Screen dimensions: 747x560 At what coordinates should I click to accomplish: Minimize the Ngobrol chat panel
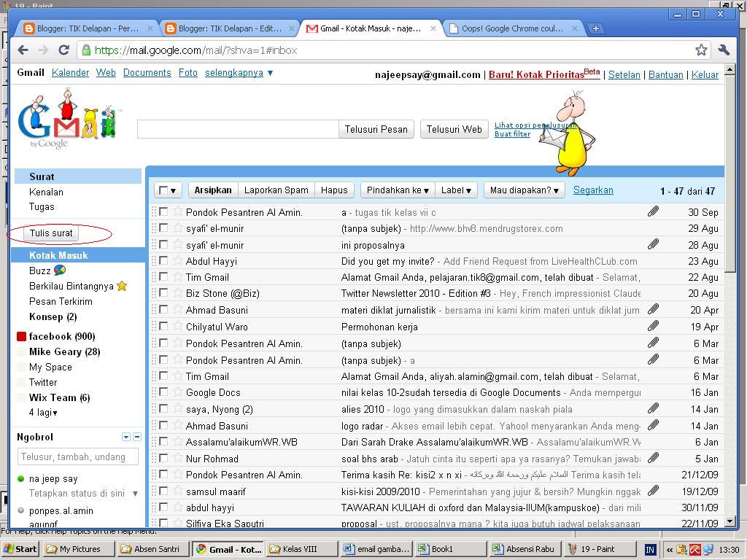tap(137, 437)
